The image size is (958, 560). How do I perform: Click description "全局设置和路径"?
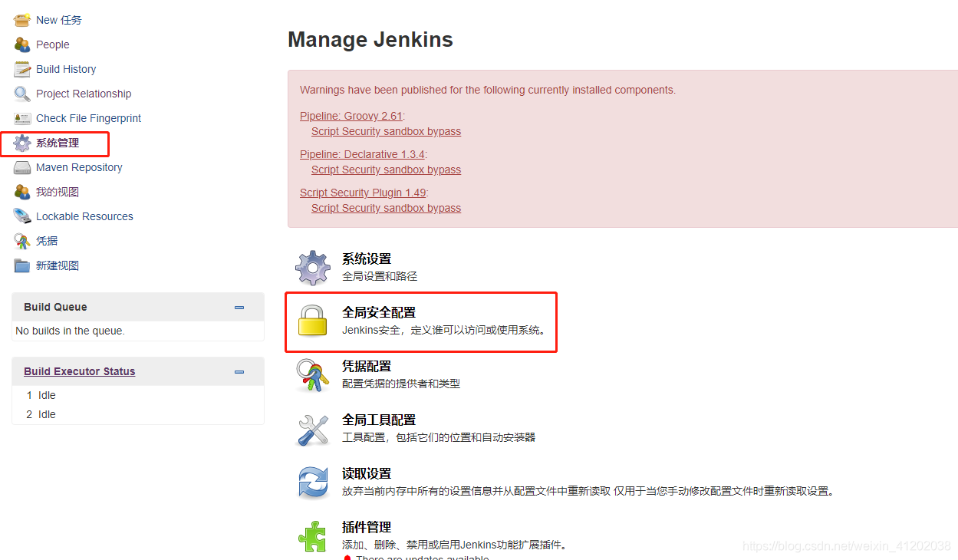[380, 276]
